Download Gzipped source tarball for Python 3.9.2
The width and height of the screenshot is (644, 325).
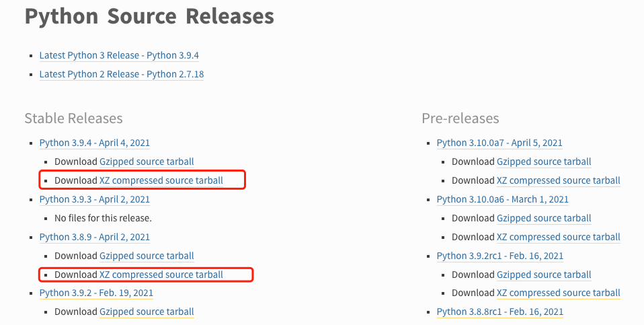pos(147,312)
